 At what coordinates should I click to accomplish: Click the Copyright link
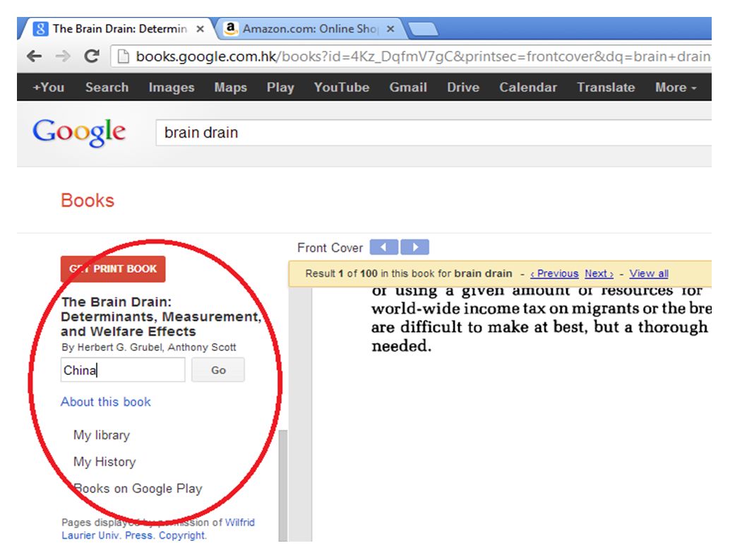(182, 535)
